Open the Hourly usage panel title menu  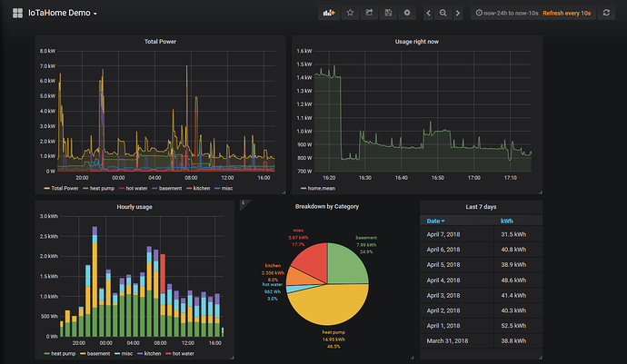[134, 207]
